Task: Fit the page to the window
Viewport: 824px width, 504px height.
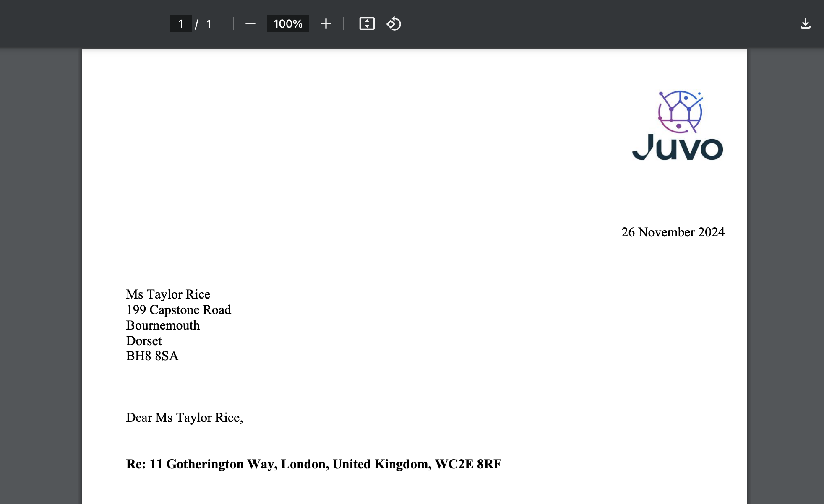Action: point(367,23)
